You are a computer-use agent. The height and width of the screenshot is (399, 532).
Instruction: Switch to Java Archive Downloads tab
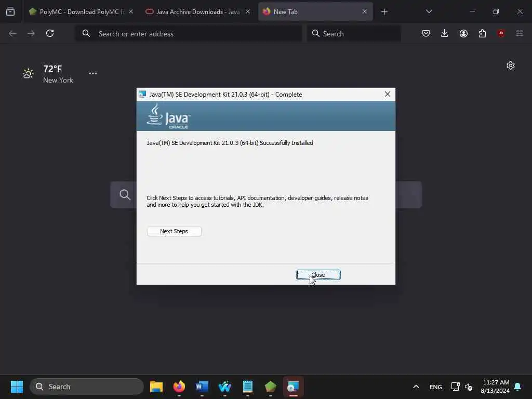[198, 11]
